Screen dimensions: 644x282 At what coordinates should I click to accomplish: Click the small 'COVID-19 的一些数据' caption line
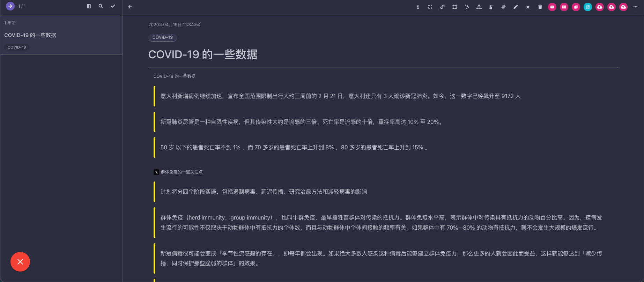tap(175, 76)
